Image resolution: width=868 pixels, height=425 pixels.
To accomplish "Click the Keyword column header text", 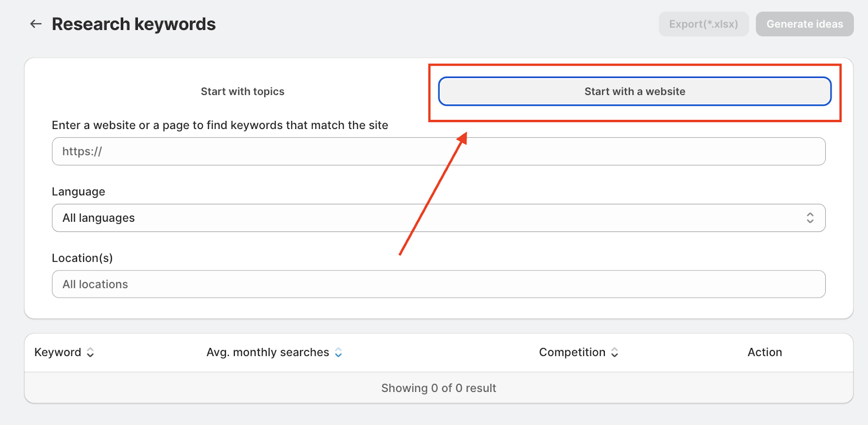I will click(58, 352).
